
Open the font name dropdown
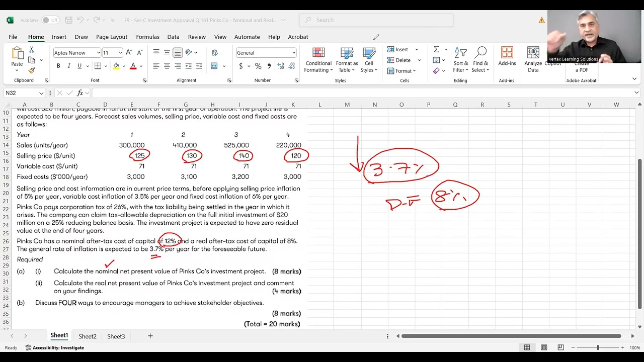[x=99, y=53]
